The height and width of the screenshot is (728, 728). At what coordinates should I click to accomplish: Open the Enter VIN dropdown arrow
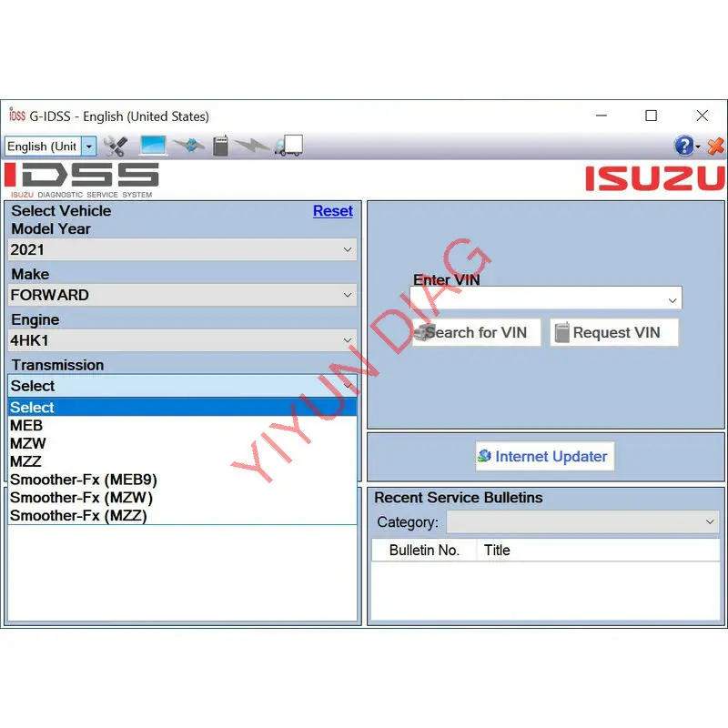(672, 300)
